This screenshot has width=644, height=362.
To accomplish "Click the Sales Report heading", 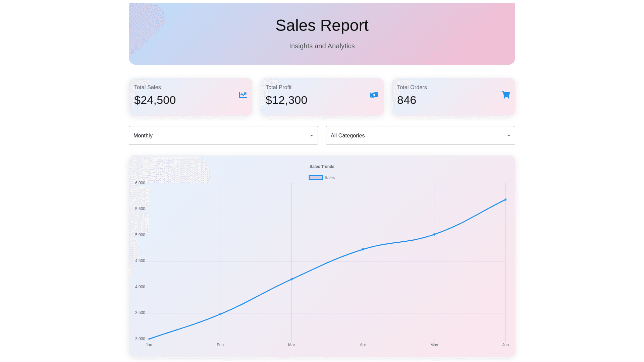I will tap(322, 25).
